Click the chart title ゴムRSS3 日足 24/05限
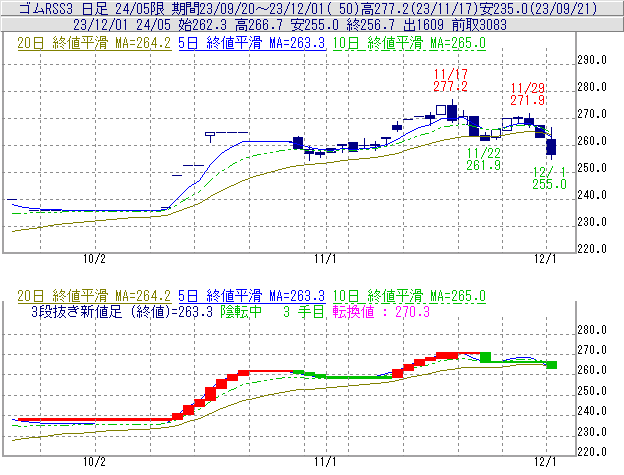Screen dimensions: 624x475 click(92, 8)
